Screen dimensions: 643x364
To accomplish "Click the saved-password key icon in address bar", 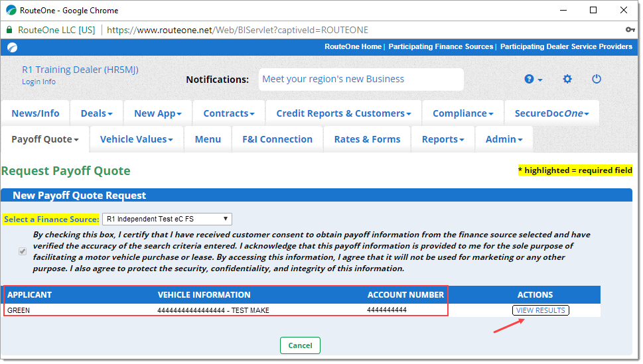I will coord(630,30).
